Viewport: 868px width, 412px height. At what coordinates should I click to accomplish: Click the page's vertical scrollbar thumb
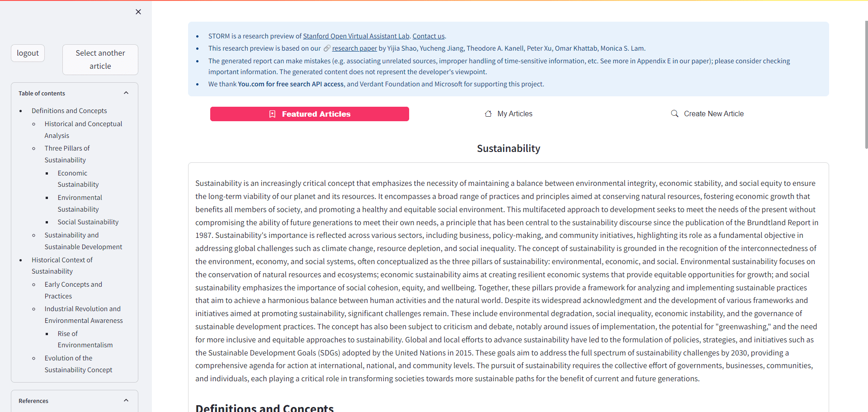pyautogui.click(x=866, y=84)
